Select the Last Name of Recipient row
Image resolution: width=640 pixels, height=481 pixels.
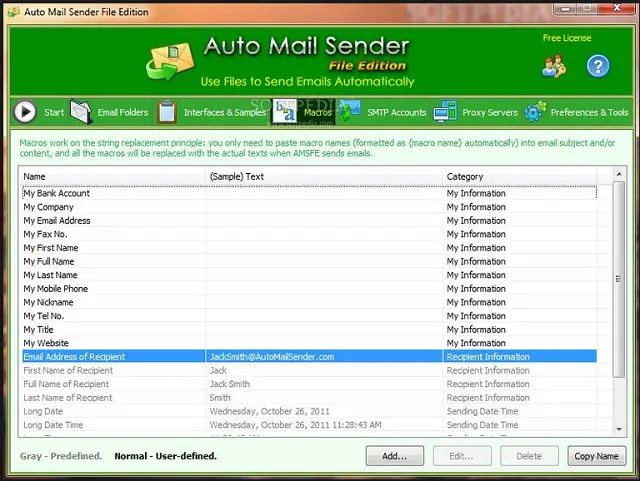(x=309, y=397)
